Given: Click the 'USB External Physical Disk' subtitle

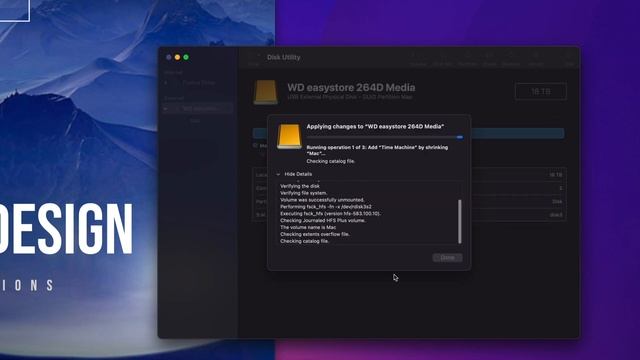Looking at the screenshot, I should click(350, 97).
